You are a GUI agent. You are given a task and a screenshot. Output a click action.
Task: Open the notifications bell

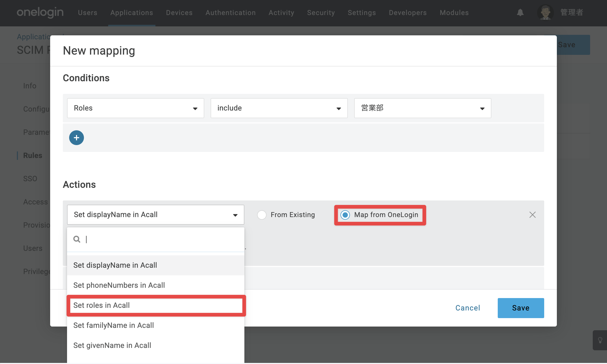click(x=520, y=12)
